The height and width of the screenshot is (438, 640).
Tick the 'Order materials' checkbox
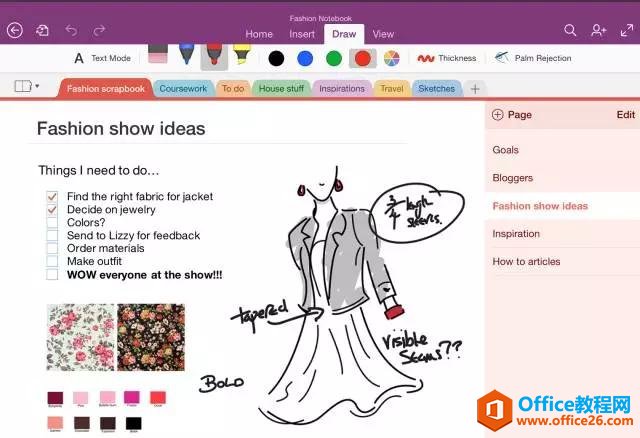click(53, 249)
